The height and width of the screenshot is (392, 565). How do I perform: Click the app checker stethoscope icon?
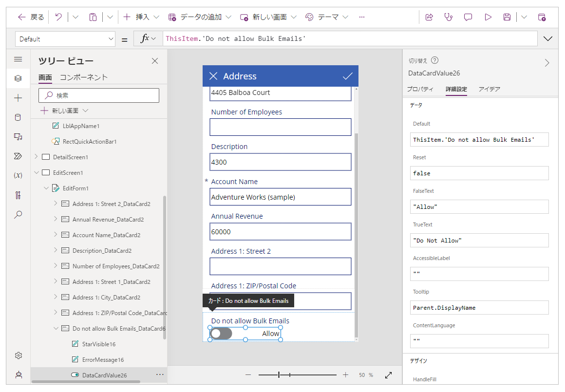coord(449,17)
